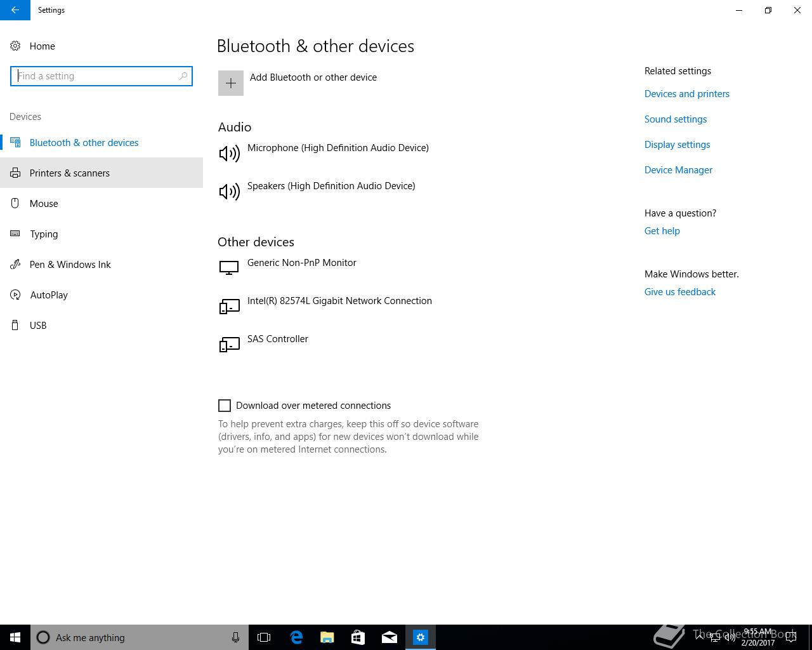Click the AutoPlay icon in sidebar
The width and height of the screenshot is (812, 650).
click(x=15, y=295)
